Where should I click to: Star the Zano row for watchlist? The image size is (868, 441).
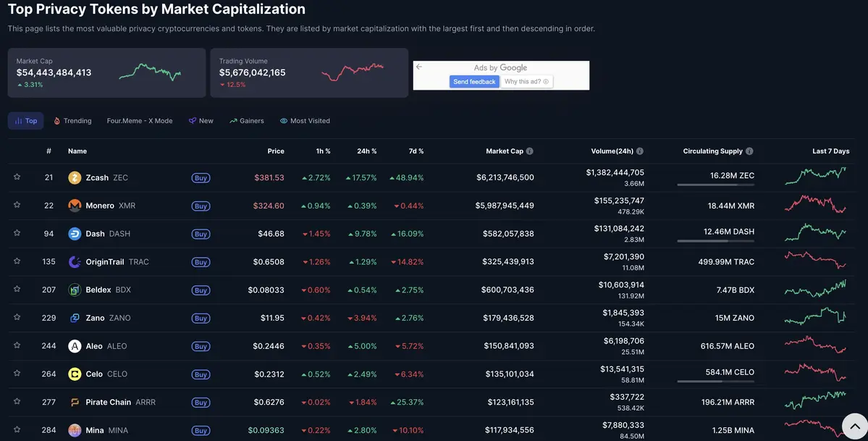pyautogui.click(x=15, y=316)
